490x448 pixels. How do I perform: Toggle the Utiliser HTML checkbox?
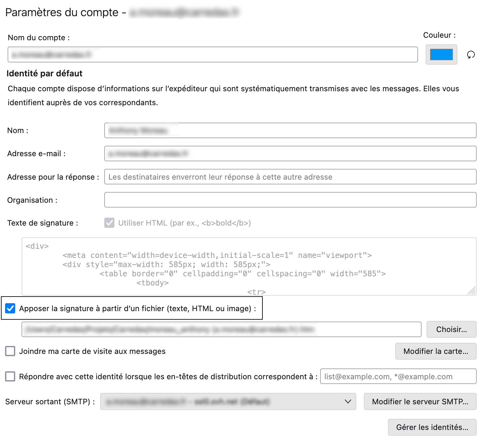click(109, 223)
